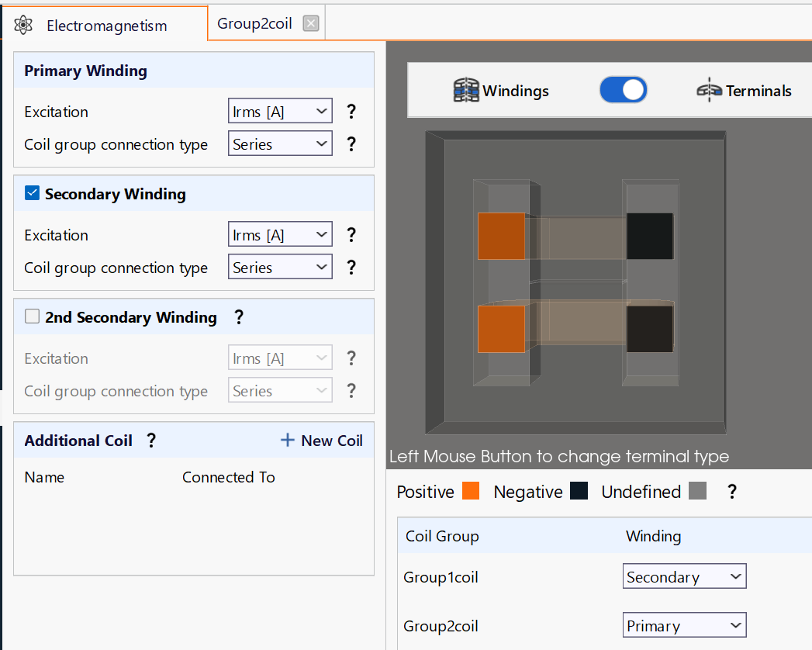Close the Group2coil tab
812x650 pixels.
[x=311, y=23]
